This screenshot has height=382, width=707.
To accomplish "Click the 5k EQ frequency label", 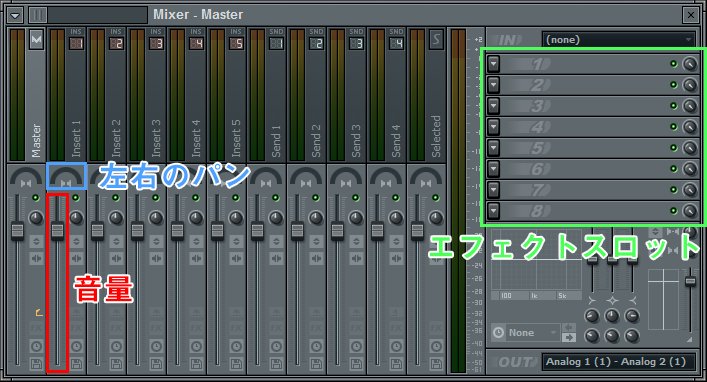I will [562, 296].
